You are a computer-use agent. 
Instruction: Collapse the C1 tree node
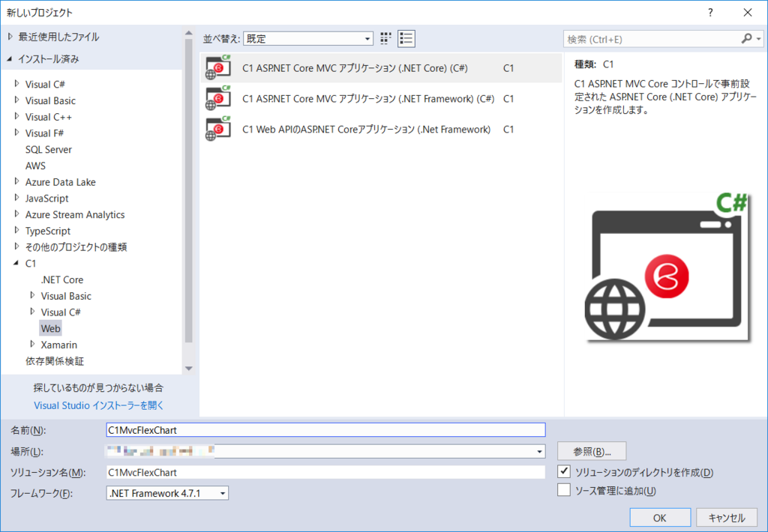pos(16,263)
